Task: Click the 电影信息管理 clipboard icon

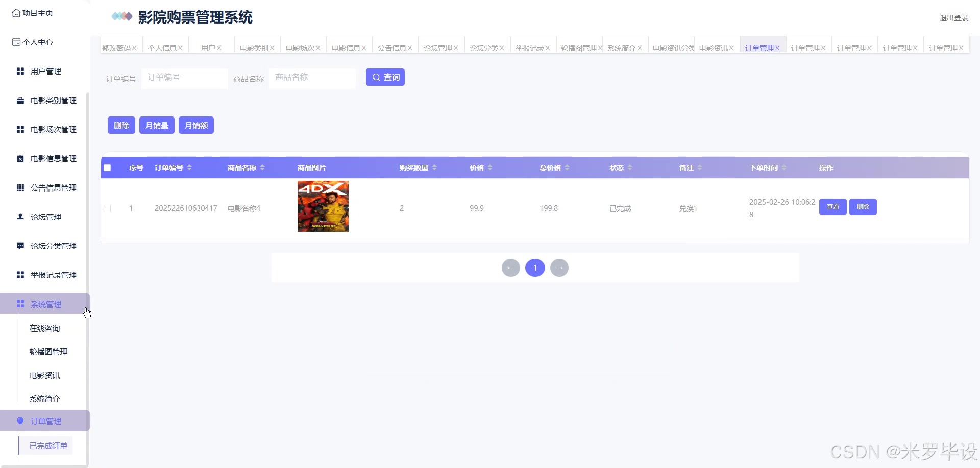Action: (20, 158)
